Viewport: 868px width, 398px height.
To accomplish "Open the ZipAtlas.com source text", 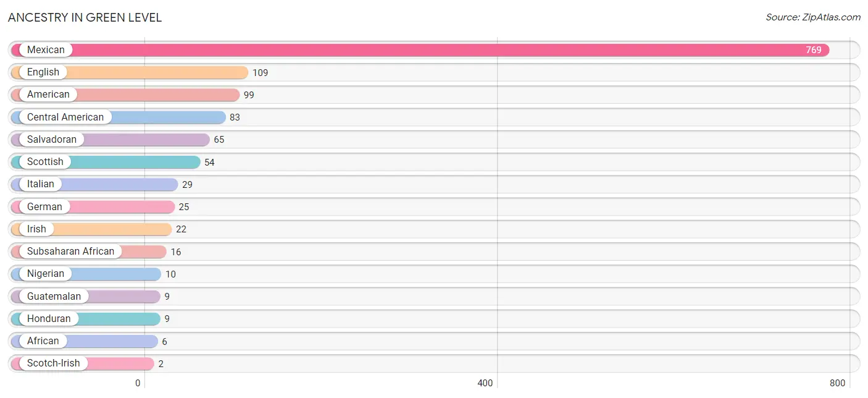I will 813,17.
